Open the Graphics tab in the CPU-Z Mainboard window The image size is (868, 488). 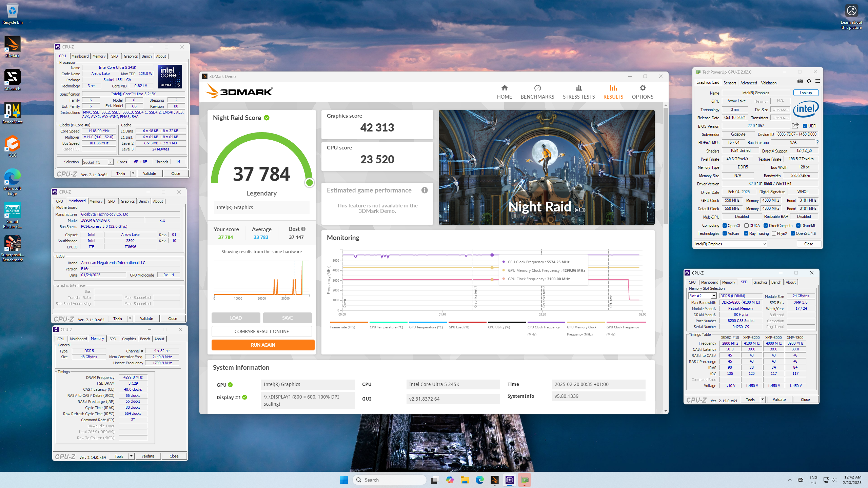point(127,201)
